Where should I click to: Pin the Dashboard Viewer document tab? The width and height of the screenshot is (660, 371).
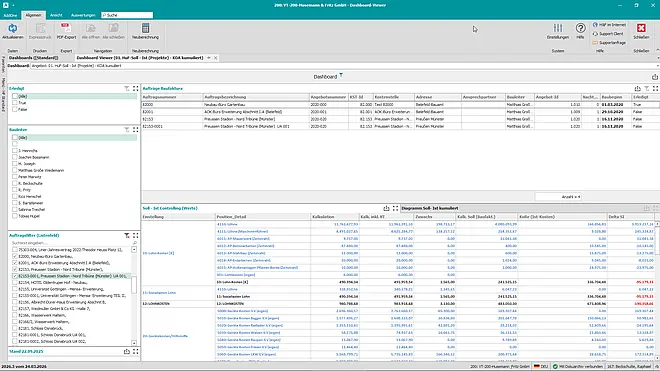[x=208, y=58]
